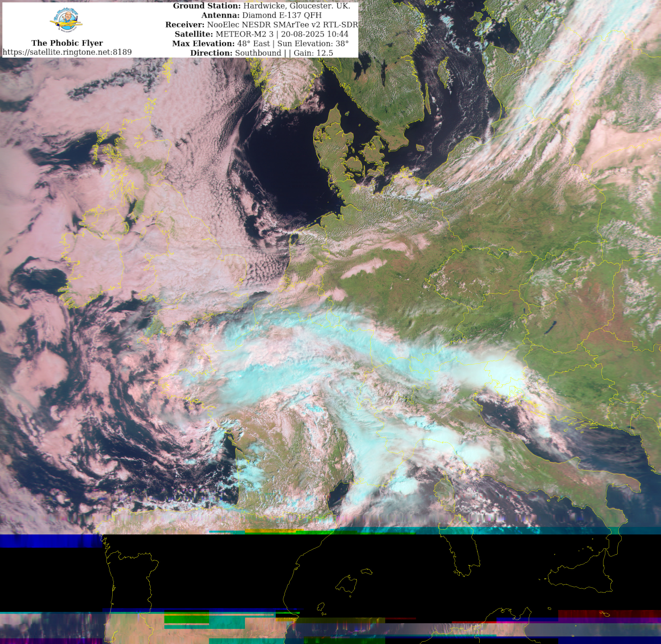Click the solid blue corrupted data block

pos(51,541)
